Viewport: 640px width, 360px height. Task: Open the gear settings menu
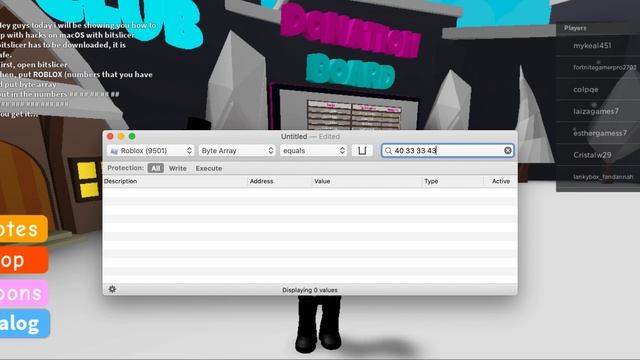coord(112,289)
